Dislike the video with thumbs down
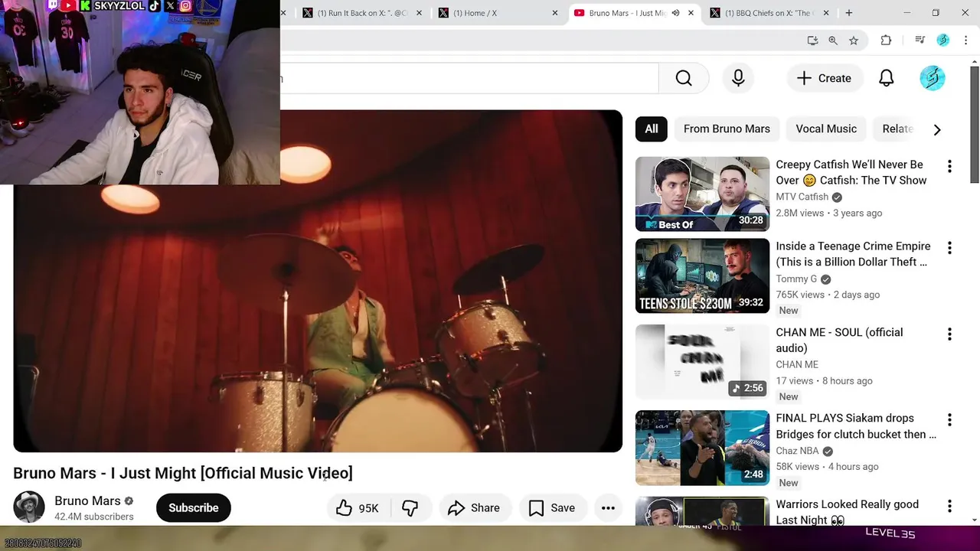980x551 pixels. tap(410, 508)
